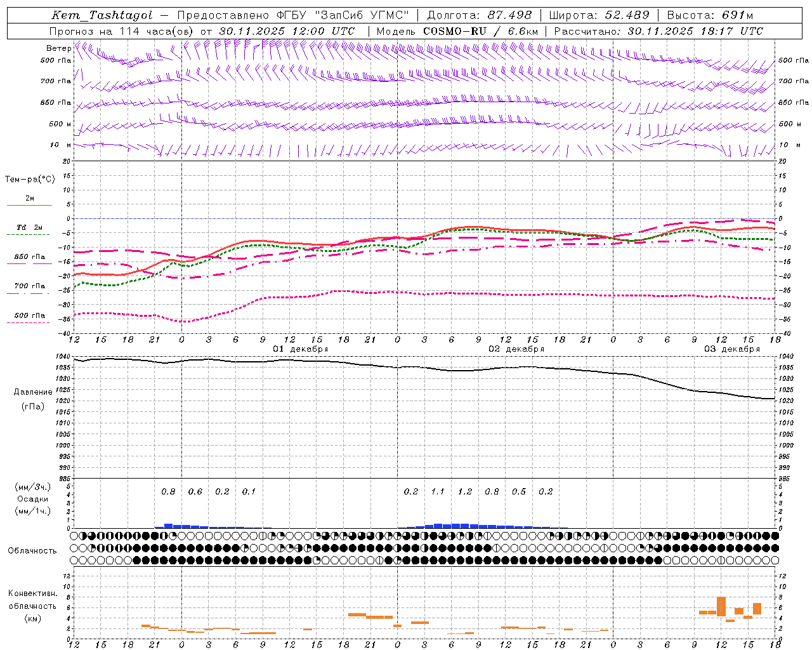Click the Давление pressure panel title
The height and width of the screenshot is (650, 812).
33,392
